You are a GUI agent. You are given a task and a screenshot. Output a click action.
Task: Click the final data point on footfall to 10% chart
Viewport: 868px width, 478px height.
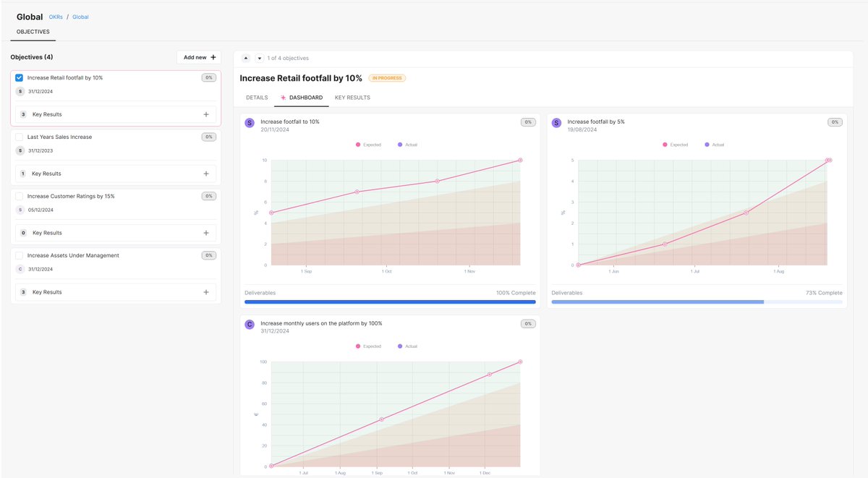pos(520,160)
